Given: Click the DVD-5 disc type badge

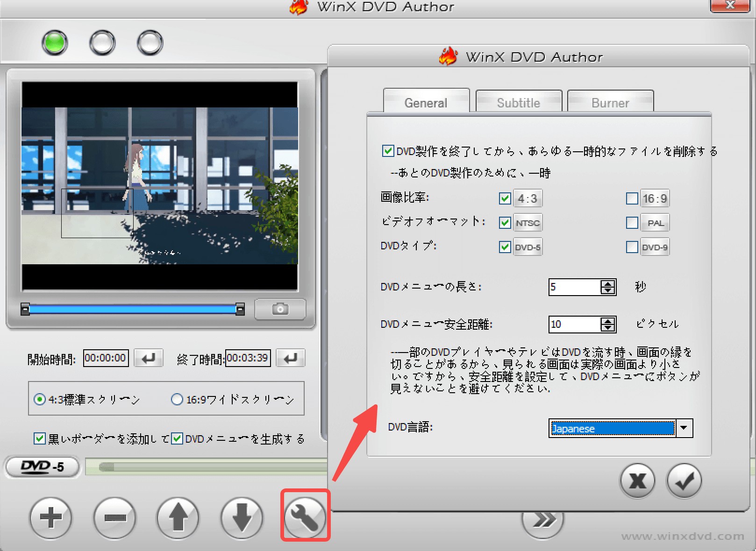Looking at the screenshot, I should 43,466.
